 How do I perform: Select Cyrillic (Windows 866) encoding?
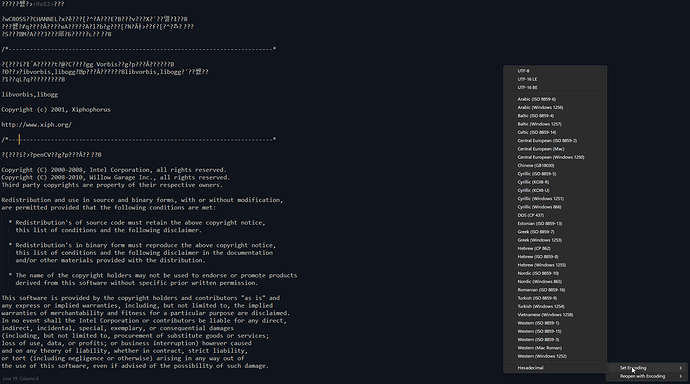click(555, 207)
